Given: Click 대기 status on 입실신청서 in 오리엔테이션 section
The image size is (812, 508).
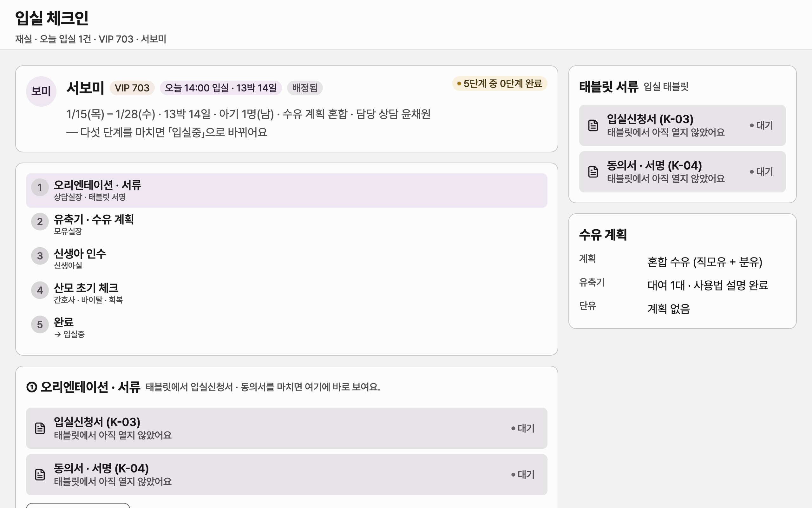Looking at the screenshot, I should [523, 428].
